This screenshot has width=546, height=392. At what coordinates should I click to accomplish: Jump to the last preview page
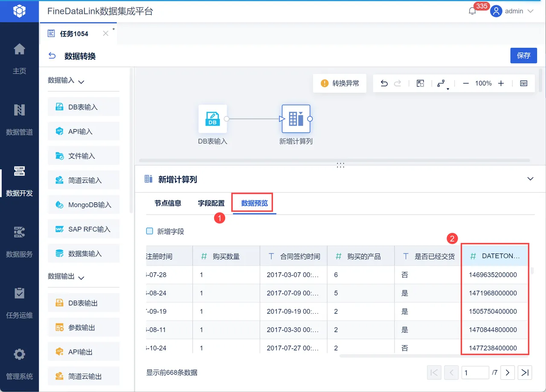525,373
